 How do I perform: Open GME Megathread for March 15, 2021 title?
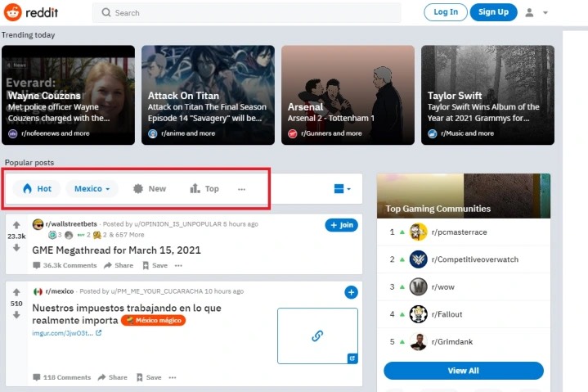[117, 250]
